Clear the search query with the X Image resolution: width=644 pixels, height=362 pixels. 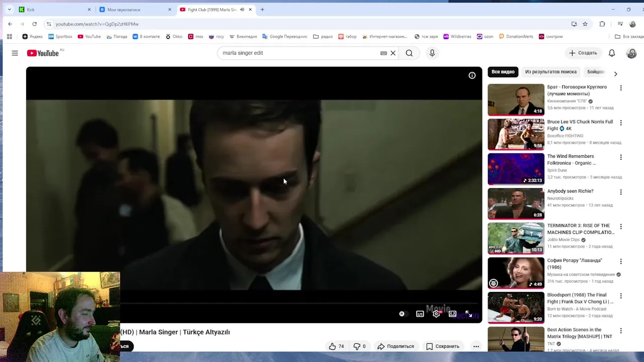(393, 53)
